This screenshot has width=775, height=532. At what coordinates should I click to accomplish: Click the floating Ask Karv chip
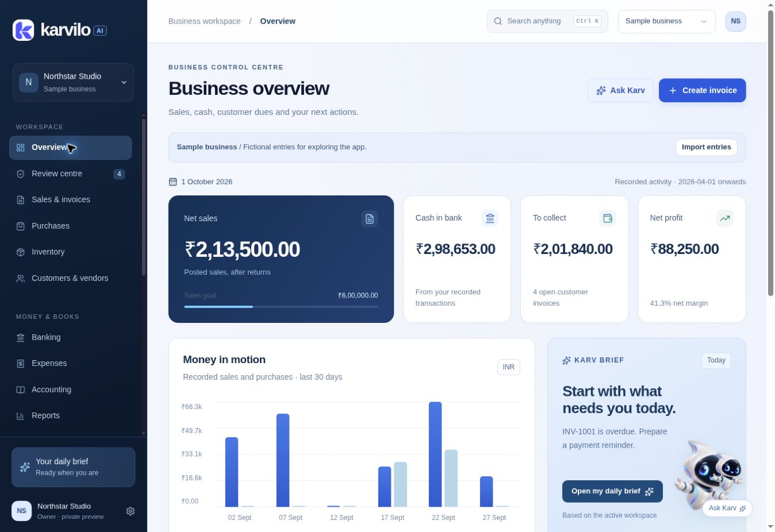coord(727,508)
